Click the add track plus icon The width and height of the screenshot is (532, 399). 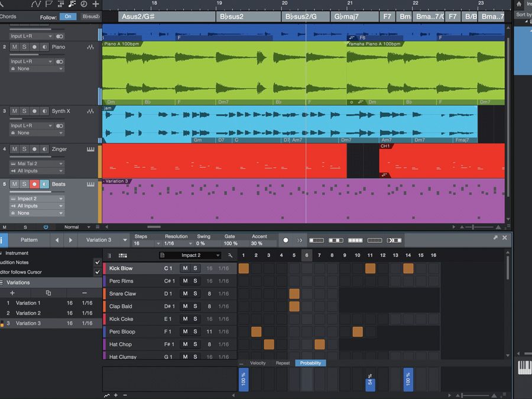click(96, 4)
